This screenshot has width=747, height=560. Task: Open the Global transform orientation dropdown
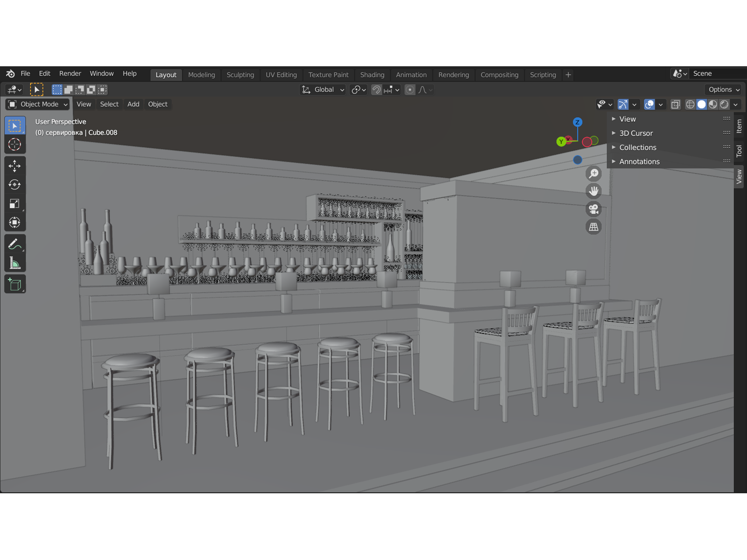tap(323, 90)
